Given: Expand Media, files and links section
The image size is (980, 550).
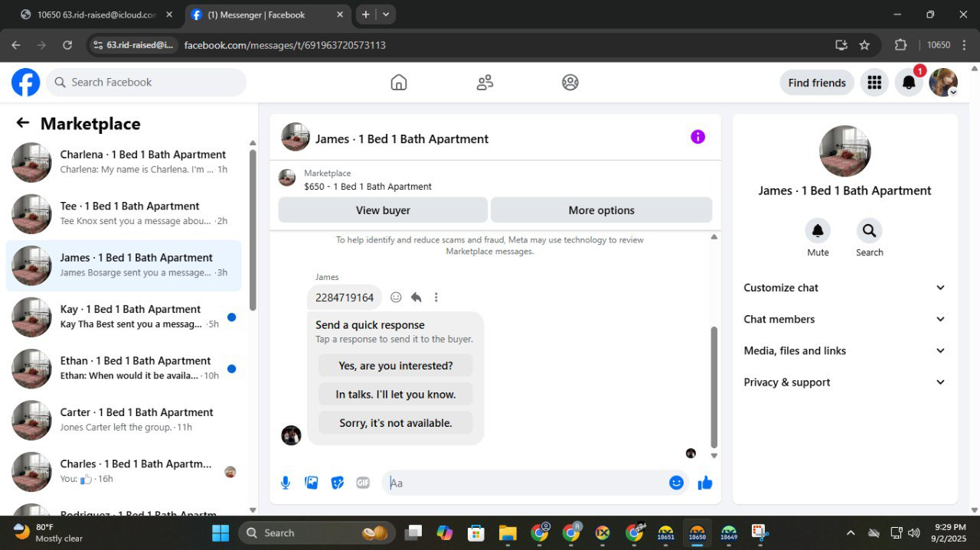Looking at the screenshot, I should (x=844, y=350).
